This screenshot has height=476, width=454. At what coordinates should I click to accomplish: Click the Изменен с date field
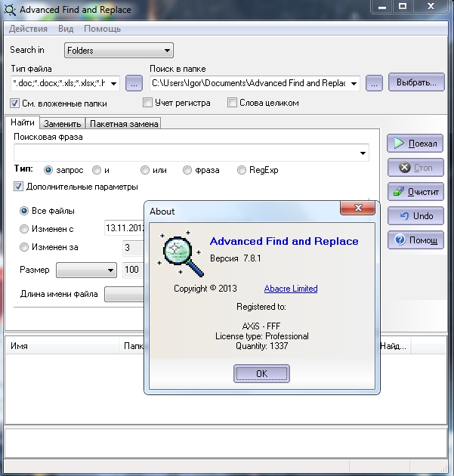(125, 227)
